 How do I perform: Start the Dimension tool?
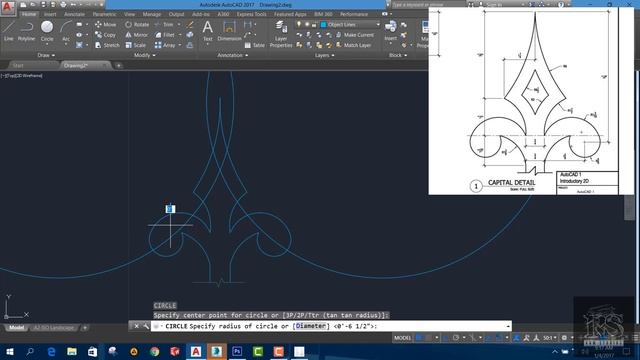[x=229, y=31]
